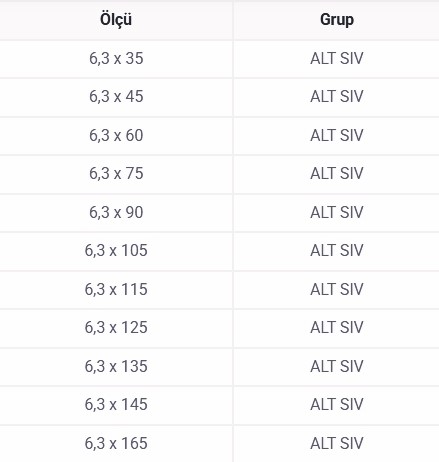Click ALT SIV in the 6,3 x 60 row
This screenshot has width=439, height=462.
[x=337, y=136]
